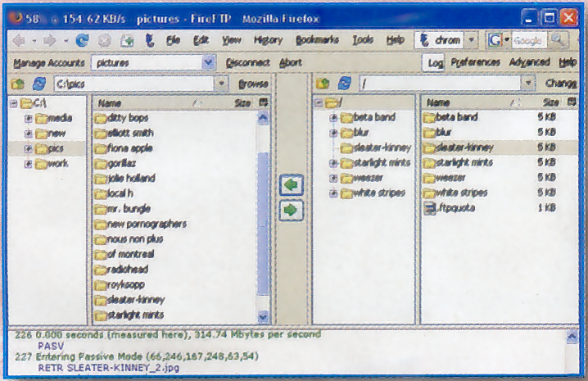Click the new tab plus icon

coord(127,40)
